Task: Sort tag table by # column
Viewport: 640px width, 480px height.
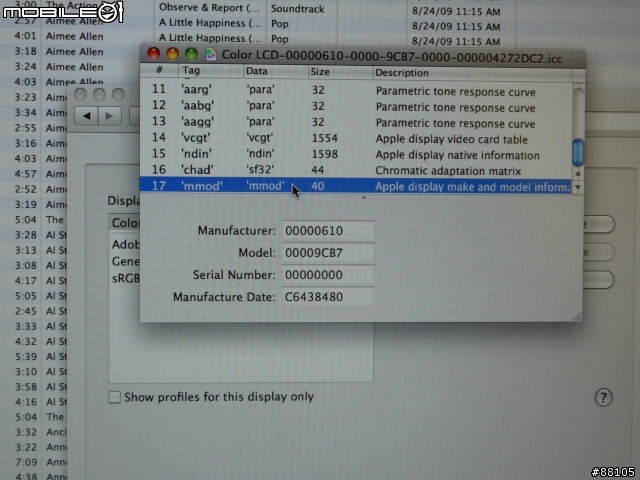Action: coord(159,71)
